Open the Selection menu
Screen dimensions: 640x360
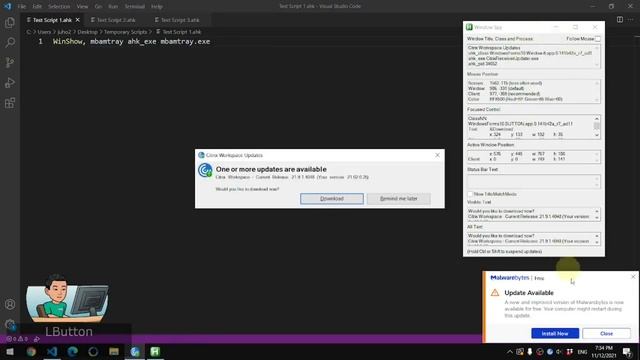(x=59, y=7)
